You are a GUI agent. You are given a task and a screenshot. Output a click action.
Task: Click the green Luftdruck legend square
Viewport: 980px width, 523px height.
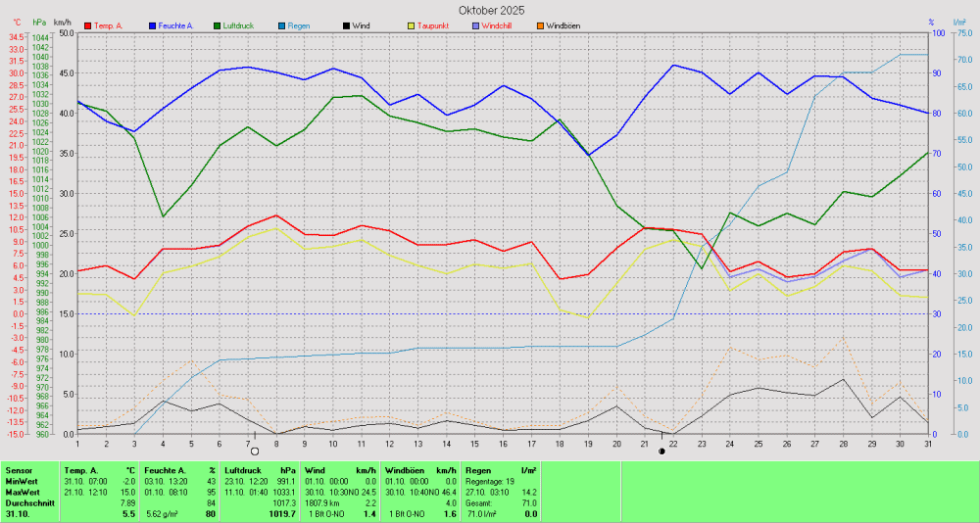(x=219, y=24)
